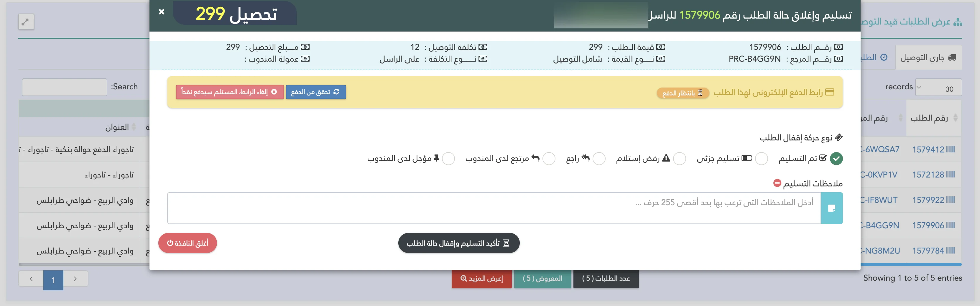Click the 'تحقق من الدفع' button

tap(316, 92)
